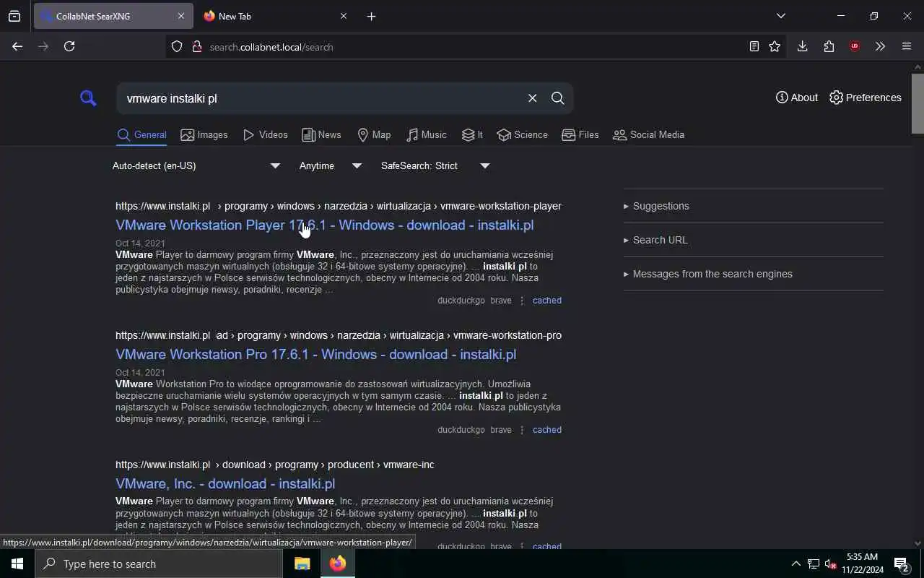
Task: Open the uBlock Origin extension
Action: tap(855, 46)
